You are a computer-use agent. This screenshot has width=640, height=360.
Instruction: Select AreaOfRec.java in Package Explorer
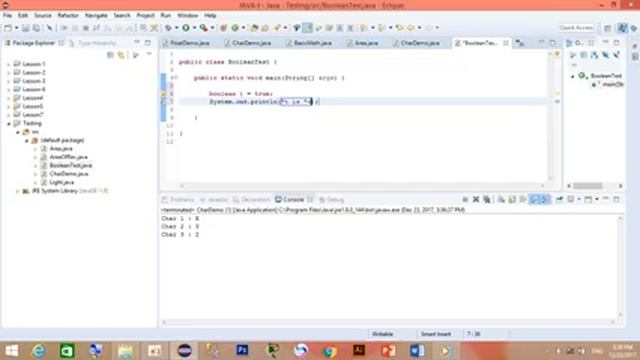69,157
